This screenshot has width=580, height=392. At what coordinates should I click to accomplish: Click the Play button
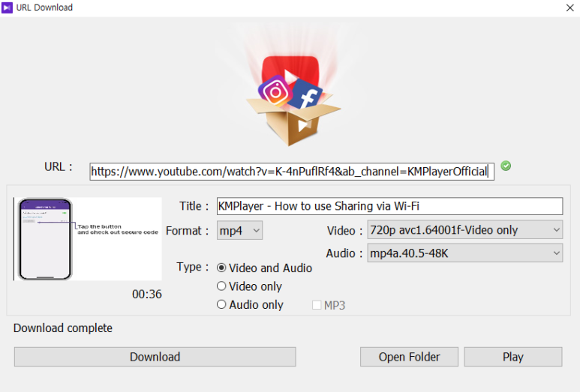[x=513, y=357]
